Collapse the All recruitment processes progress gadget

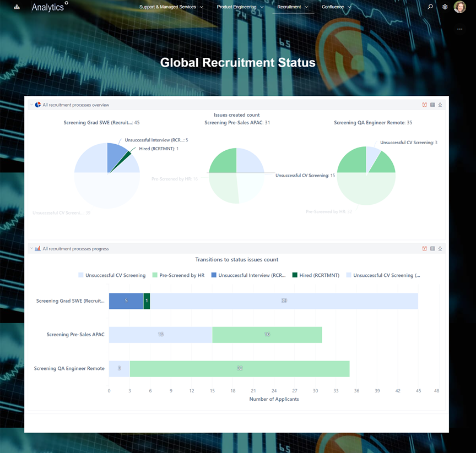[31, 248]
